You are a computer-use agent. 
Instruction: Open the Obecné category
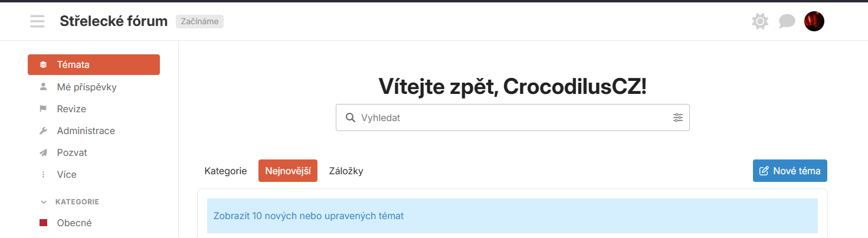(x=94, y=223)
